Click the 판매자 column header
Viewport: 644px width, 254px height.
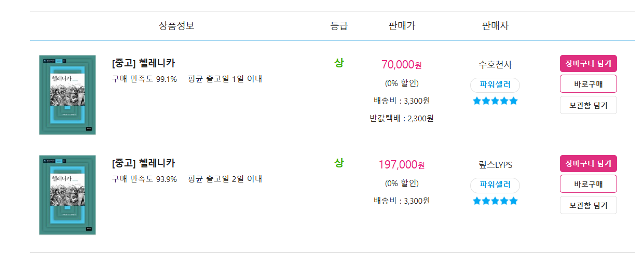pyautogui.click(x=495, y=25)
